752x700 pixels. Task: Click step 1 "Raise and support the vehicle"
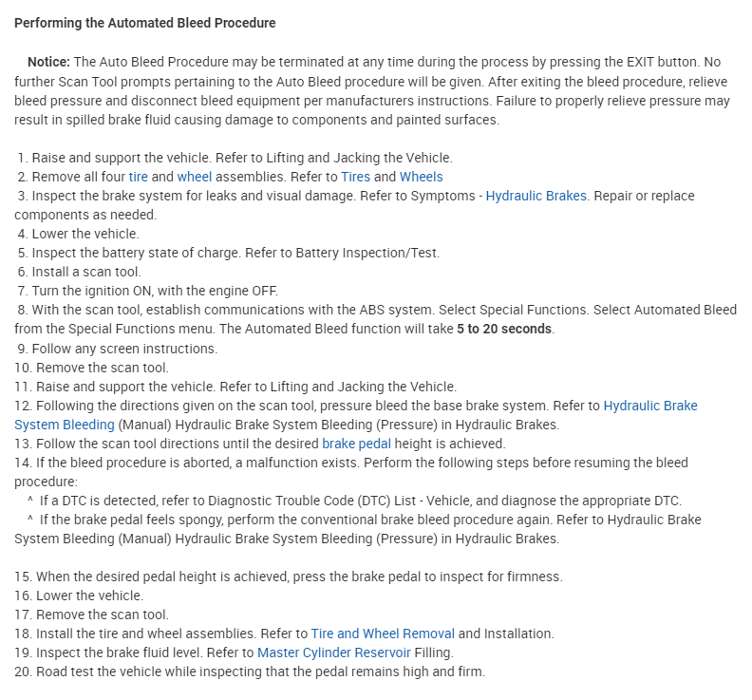133,158
